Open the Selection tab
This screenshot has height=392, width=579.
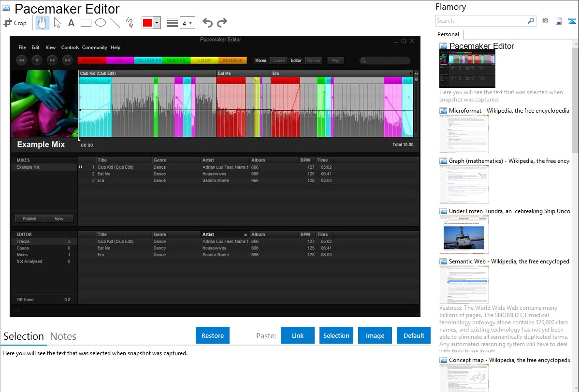24,336
